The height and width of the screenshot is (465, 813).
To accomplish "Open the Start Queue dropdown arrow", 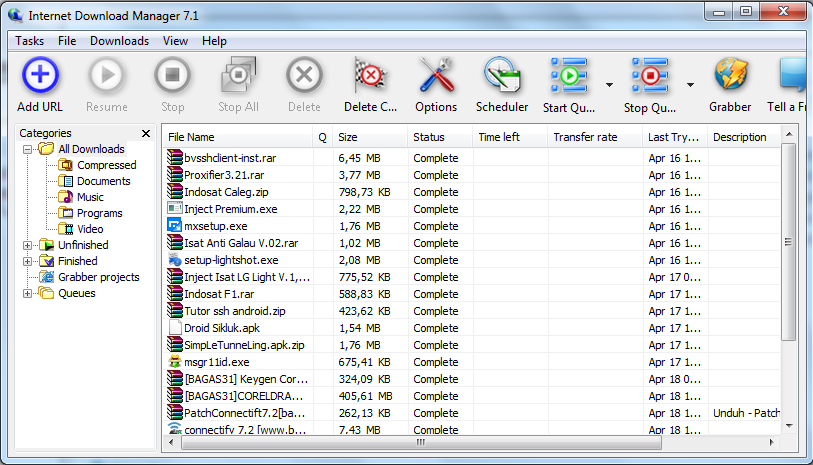I will [x=609, y=84].
